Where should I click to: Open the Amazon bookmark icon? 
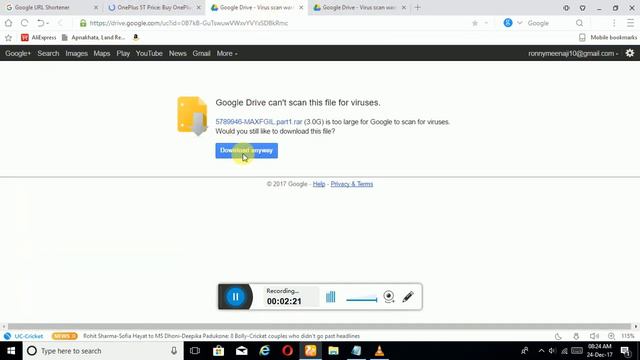pyautogui.click(x=136, y=38)
